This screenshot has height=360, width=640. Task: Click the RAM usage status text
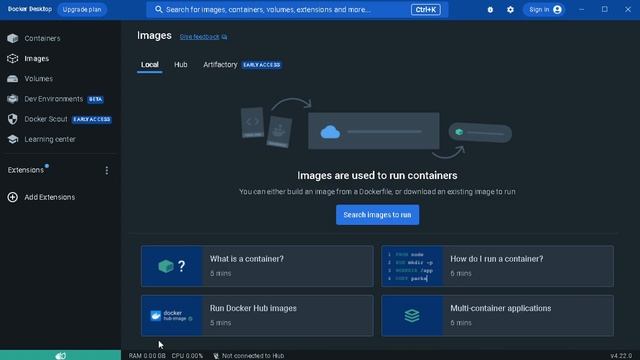click(147, 356)
